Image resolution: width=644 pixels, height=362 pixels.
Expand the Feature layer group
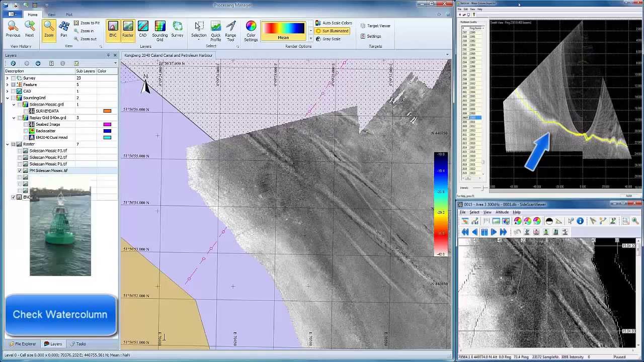pos(7,84)
